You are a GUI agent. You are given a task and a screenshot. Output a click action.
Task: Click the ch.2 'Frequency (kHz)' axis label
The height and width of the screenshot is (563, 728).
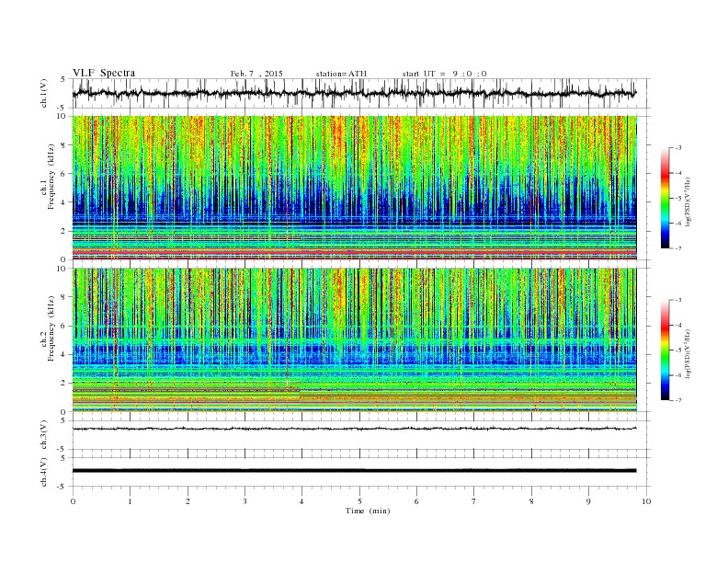[51, 328]
